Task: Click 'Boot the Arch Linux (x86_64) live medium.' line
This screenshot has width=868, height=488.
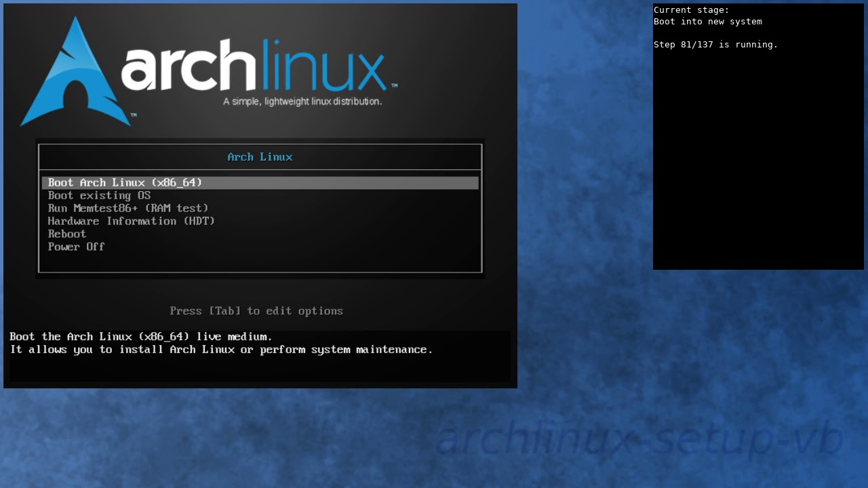Action: point(141,337)
